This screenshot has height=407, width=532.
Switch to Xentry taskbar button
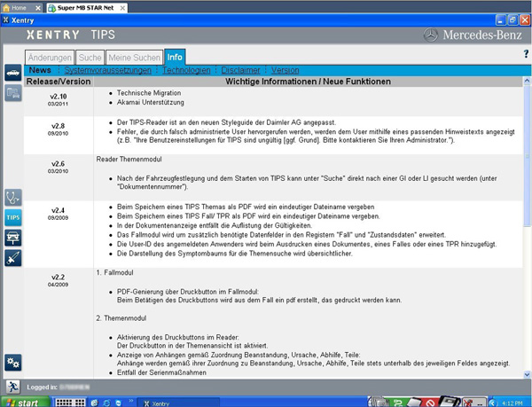click(x=178, y=403)
